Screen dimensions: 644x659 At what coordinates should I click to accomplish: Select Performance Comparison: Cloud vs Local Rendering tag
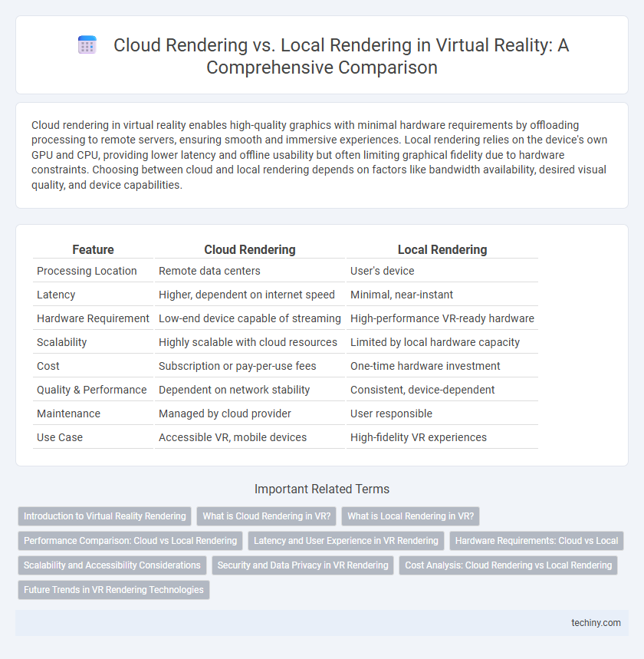point(130,541)
